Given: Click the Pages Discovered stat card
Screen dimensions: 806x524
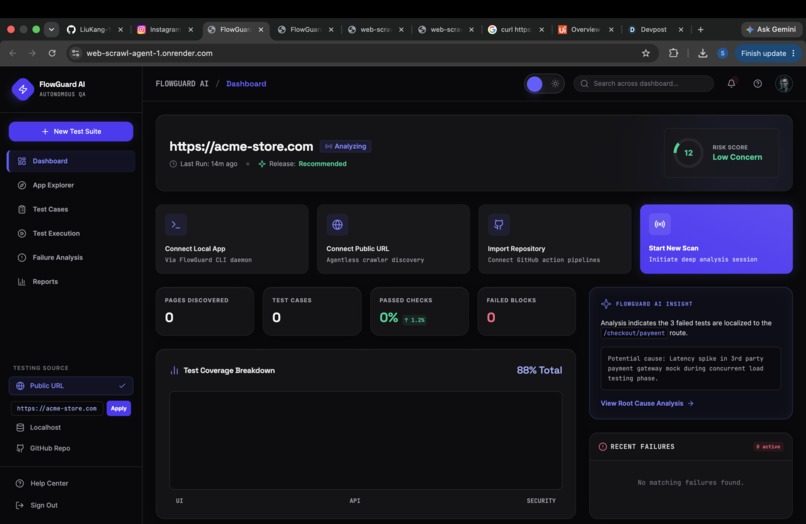Looking at the screenshot, I should tap(205, 312).
